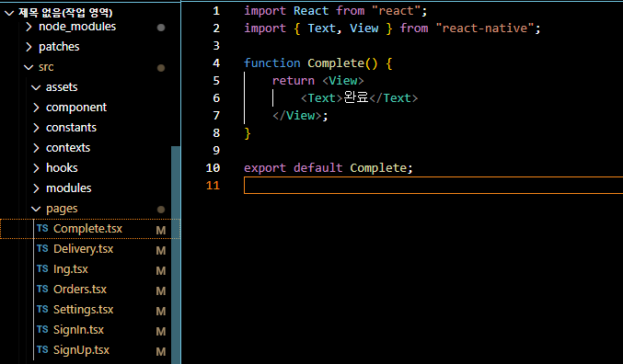623x364 pixels.
Task: Click the M status badge of Settings.tsx
Action: (x=161, y=312)
